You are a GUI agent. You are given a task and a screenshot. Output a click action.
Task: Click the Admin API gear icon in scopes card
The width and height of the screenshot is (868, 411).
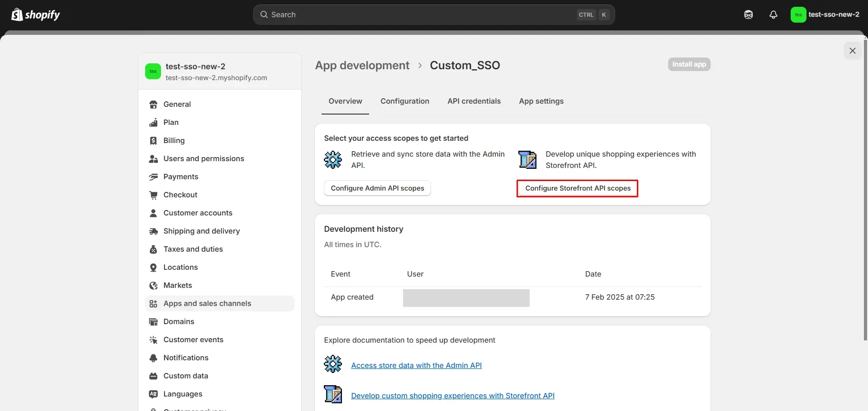[333, 160]
